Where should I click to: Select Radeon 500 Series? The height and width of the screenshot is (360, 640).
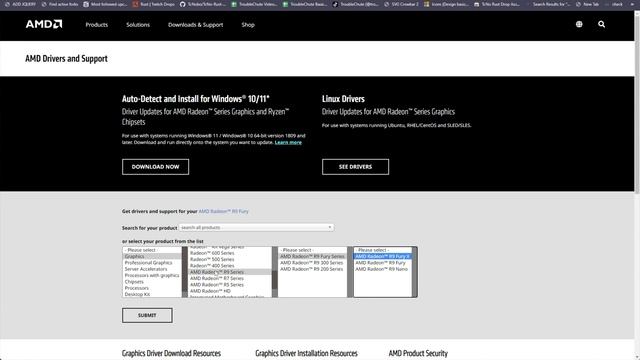click(229, 259)
